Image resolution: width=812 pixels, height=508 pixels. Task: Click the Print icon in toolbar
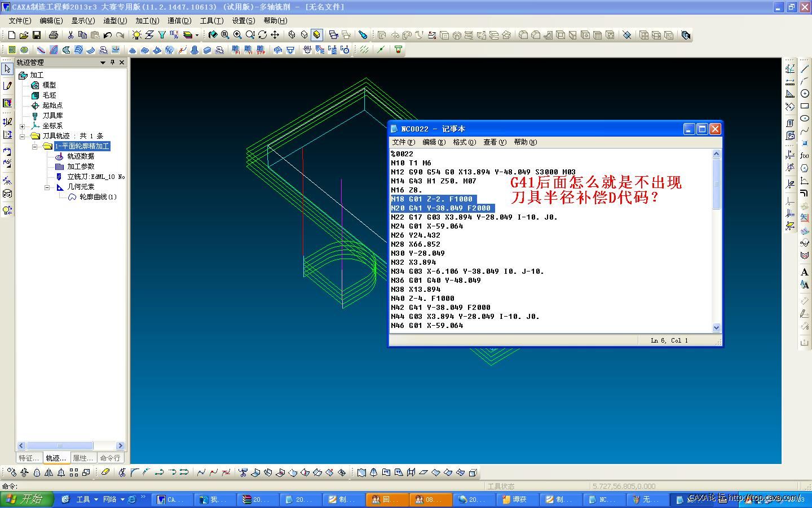[54, 35]
